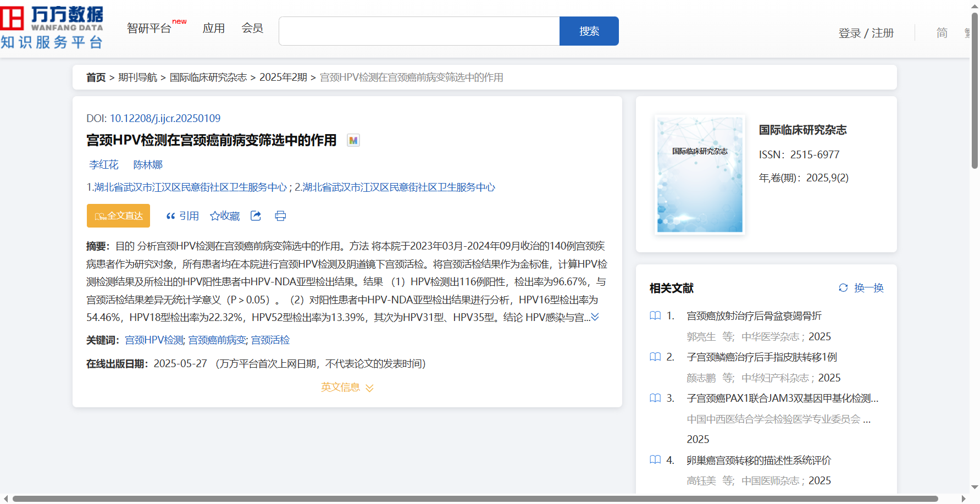Expand the abstract with the chevron

[595, 317]
